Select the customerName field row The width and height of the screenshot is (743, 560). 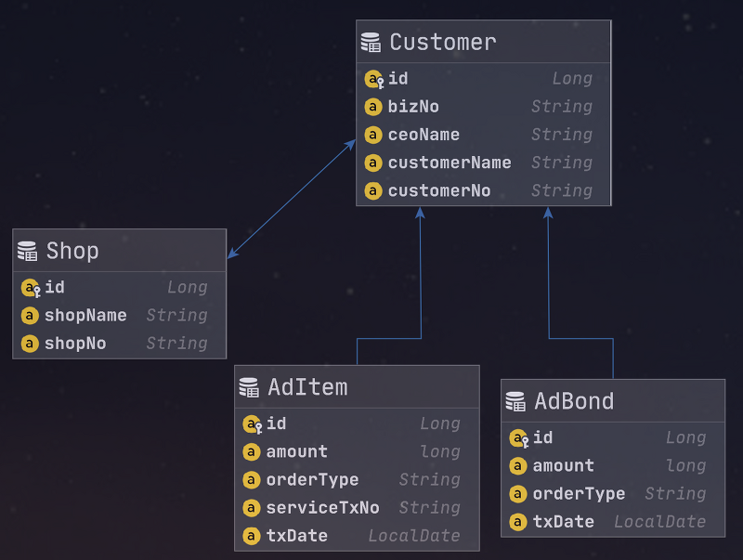pos(450,163)
